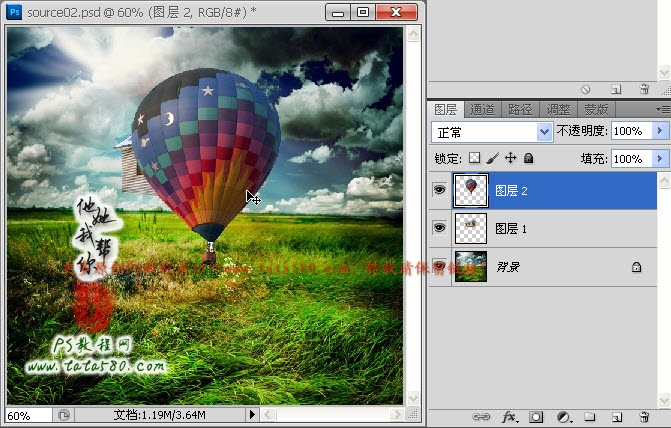Open the blend mode 正常 dropdown
This screenshot has width=671, height=428.
(x=544, y=131)
